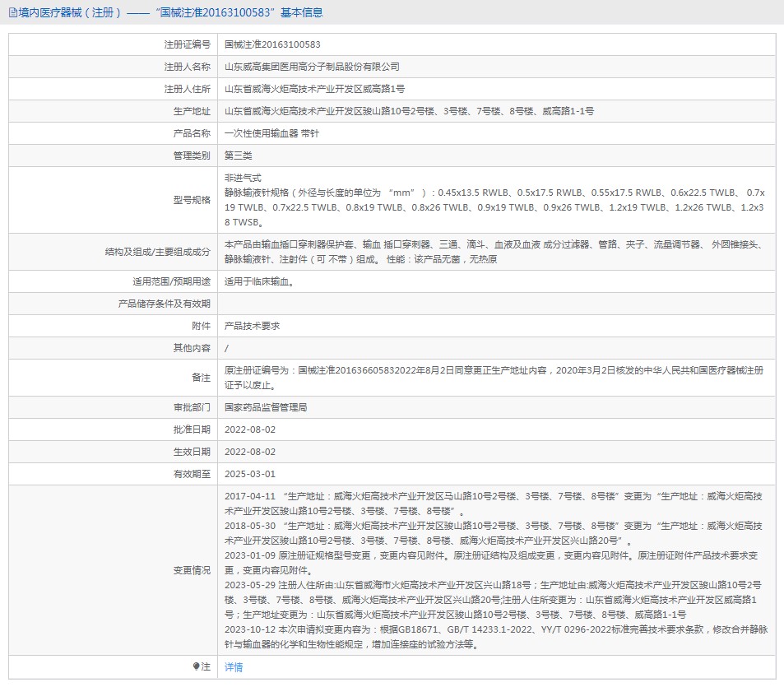The width and height of the screenshot is (784, 687).
Task: Select the registration number value 国械注准20163100583
Action: click(272, 44)
